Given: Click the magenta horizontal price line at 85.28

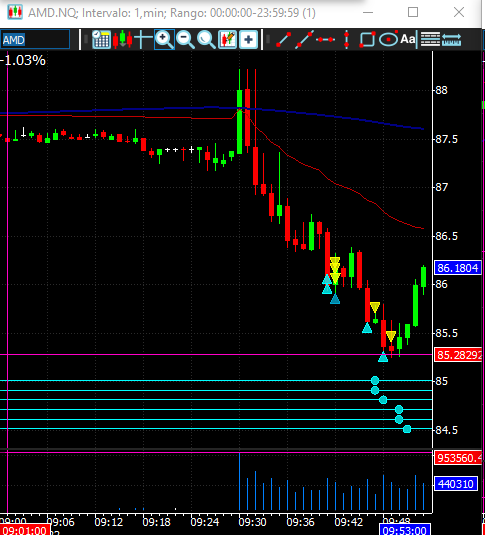Looking at the screenshot, I should 216,355.
